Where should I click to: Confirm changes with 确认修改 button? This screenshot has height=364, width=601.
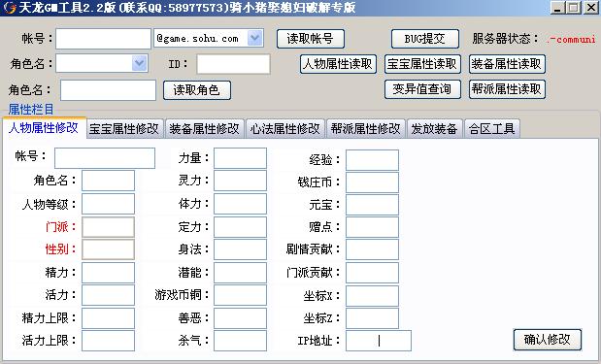[548, 340]
